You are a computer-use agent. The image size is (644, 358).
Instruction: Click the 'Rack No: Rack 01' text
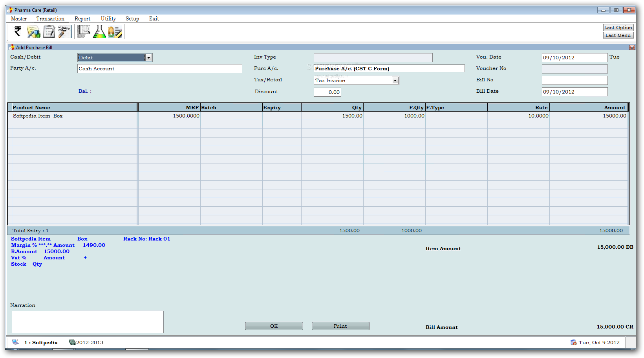pyautogui.click(x=147, y=239)
